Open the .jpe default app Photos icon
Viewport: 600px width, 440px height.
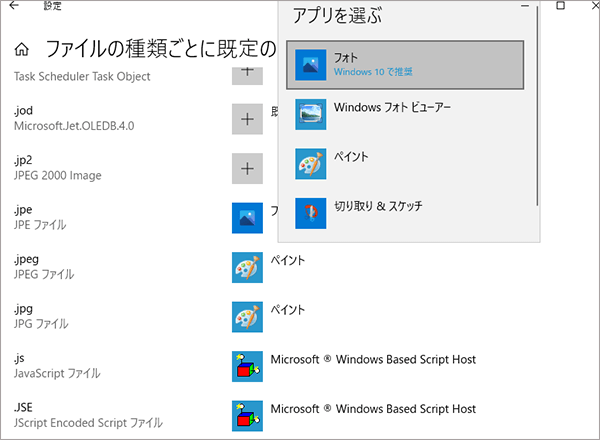(247, 218)
